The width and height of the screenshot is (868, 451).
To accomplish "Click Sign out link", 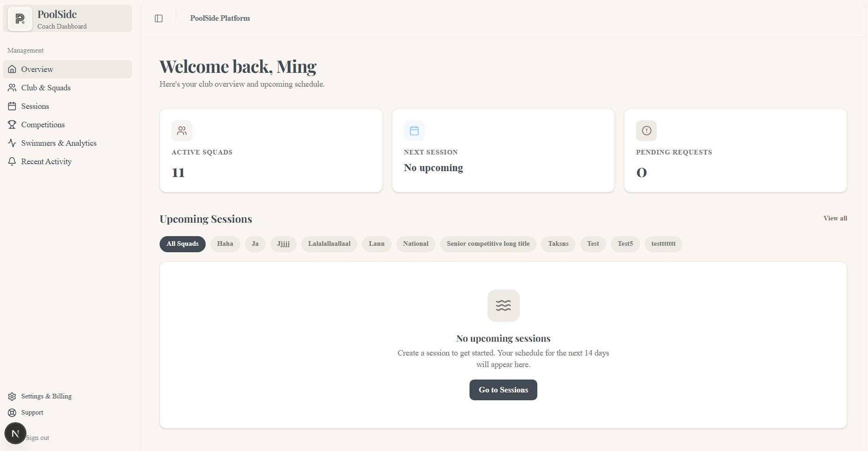I will 38,438.
